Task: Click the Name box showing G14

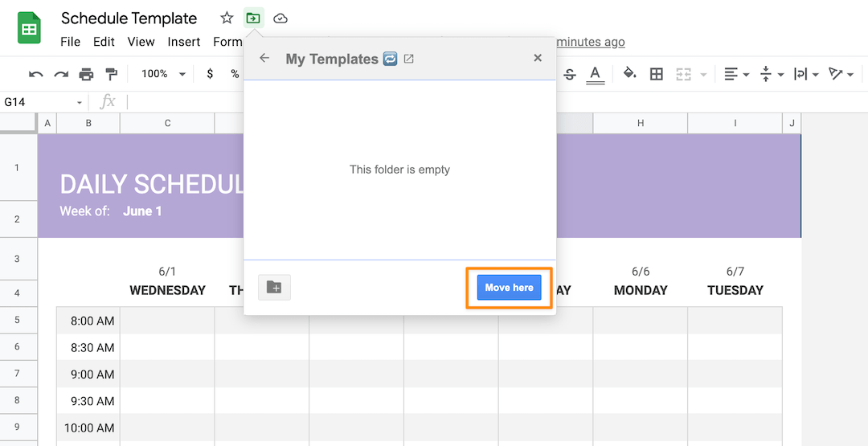Action: click(x=40, y=102)
